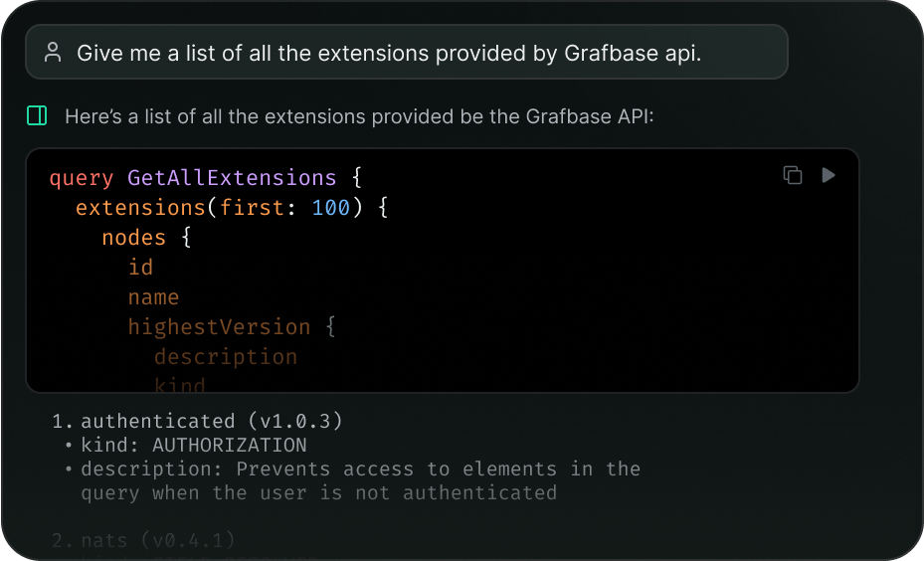Image resolution: width=924 pixels, height=561 pixels.
Task: Select the GetAllExtensions operation name
Action: click(232, 178)
